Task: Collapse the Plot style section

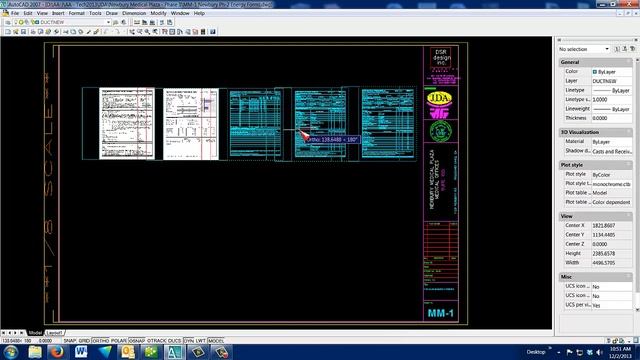Action: pos(629,165)
